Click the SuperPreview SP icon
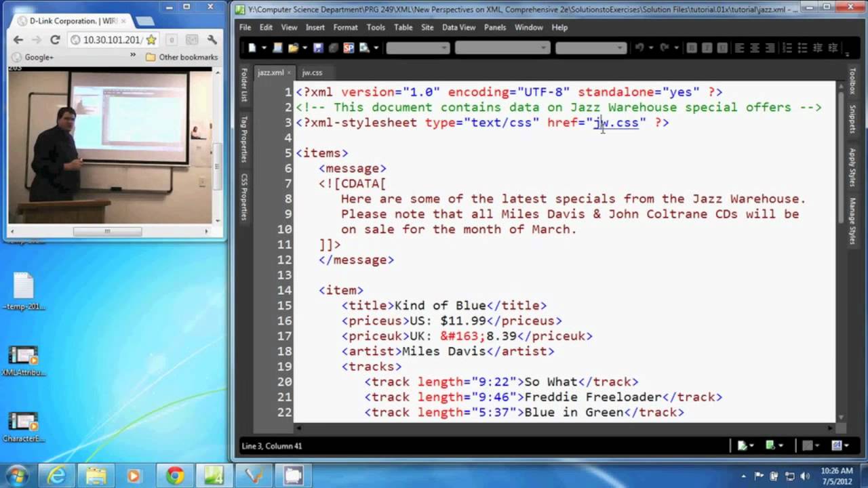 [x=349, y=47]
